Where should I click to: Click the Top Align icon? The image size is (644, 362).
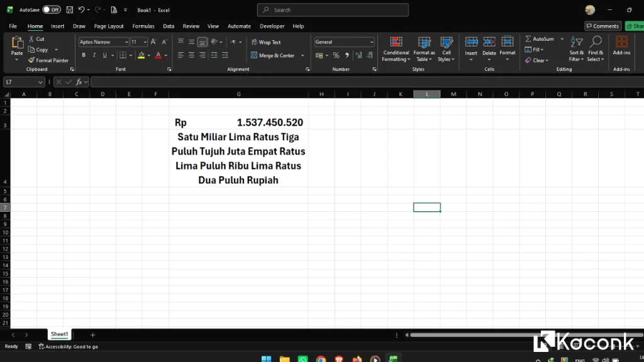(x=180, y=41)
